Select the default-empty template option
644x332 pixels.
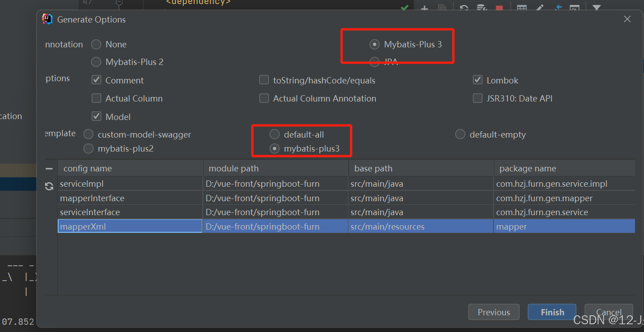(x=460, y=134)
